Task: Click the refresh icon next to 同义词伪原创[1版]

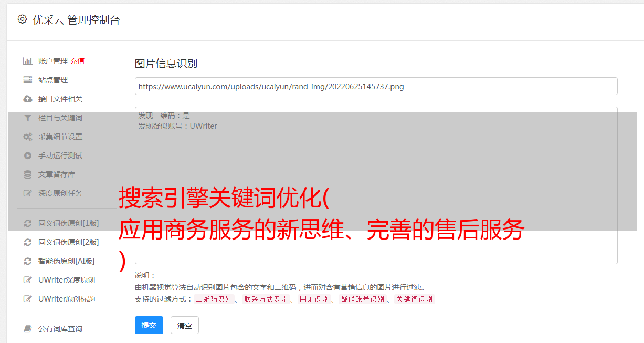Action: click(28, 223)
